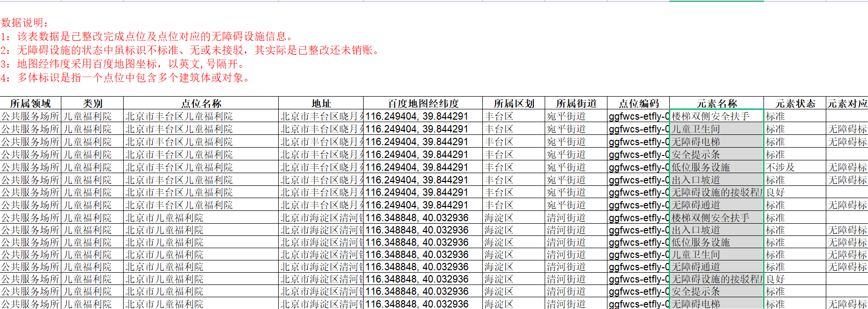Click the 地址 column header cell
The width and height of the screenshot is (868, 309).
pyautogui.click(x=321, y=103)
